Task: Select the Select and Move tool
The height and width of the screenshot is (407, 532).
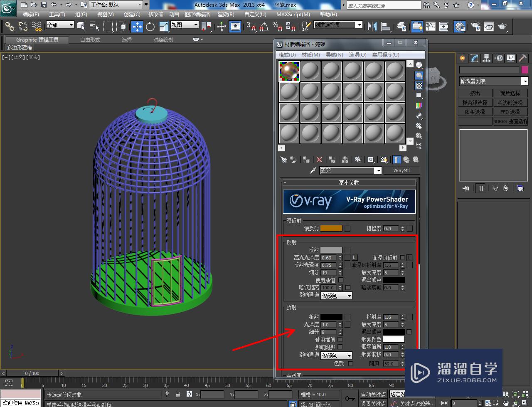Action: (x=137, y=27)
